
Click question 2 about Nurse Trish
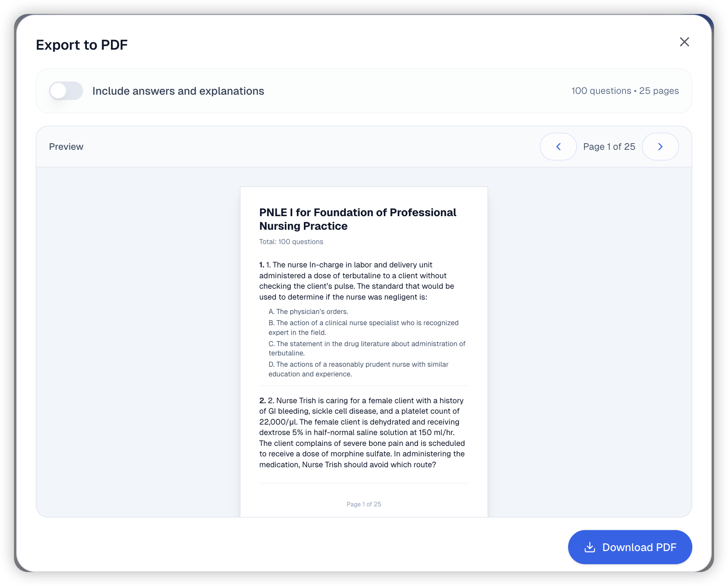pos(362,432)
